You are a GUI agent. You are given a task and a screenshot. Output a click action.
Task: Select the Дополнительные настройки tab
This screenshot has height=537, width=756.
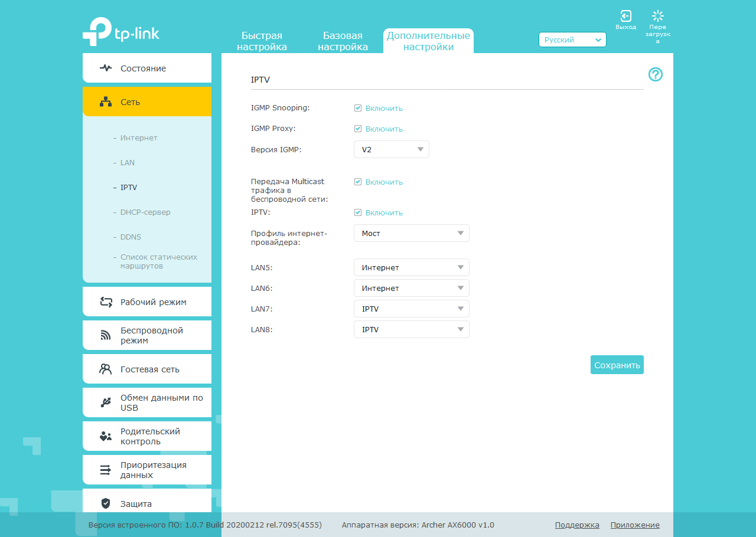point(428,41)
